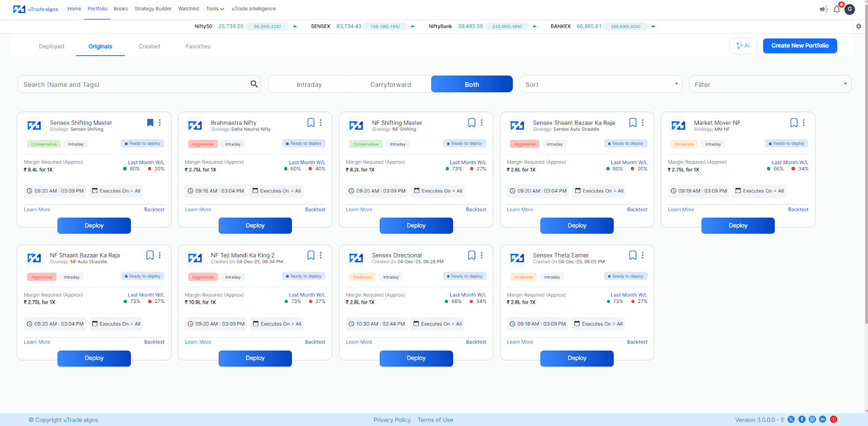
Task: Open the Privacy Policy link
Action: [392, 420]
